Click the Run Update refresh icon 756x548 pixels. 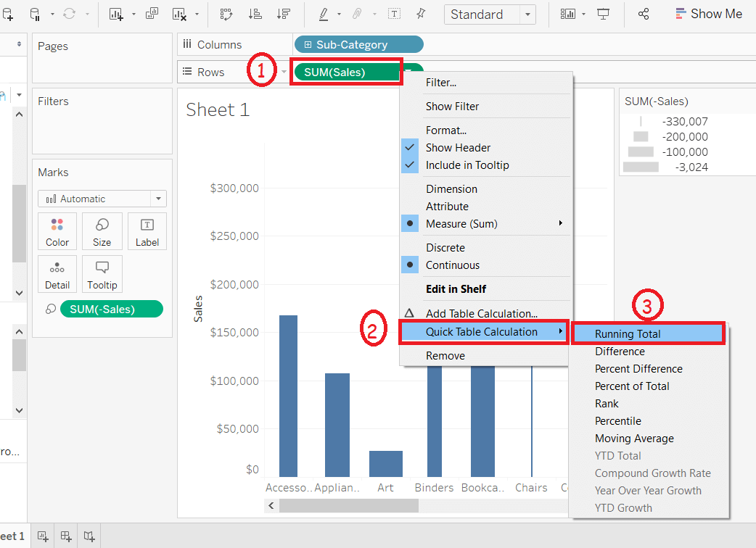pos(70,14)
